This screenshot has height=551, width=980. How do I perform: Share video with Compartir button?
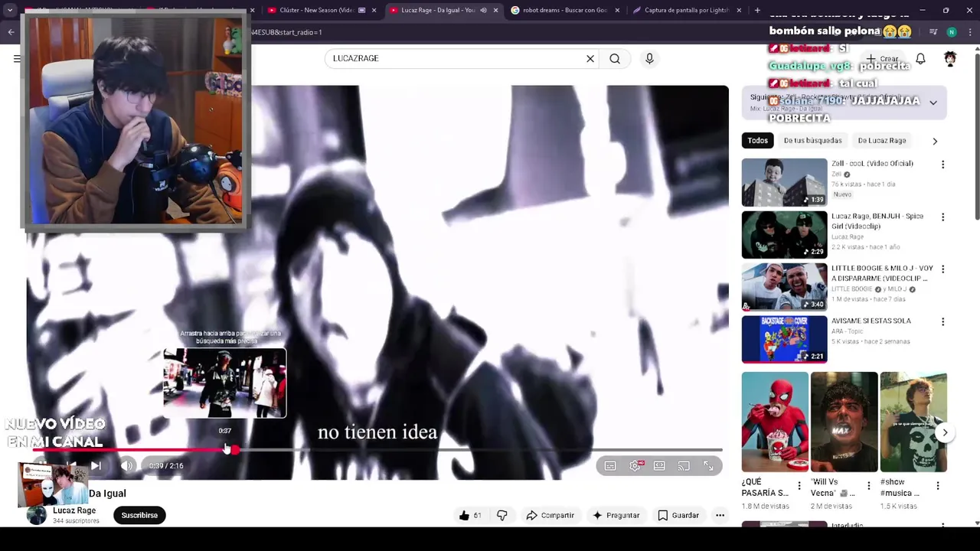(550, 515)
